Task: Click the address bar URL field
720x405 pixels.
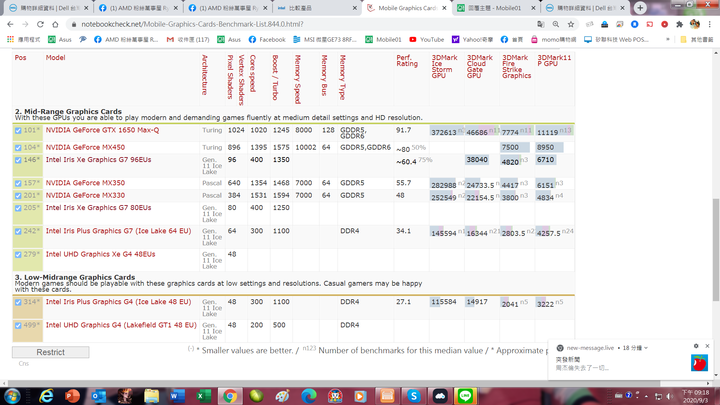Action: coord(303,24)
